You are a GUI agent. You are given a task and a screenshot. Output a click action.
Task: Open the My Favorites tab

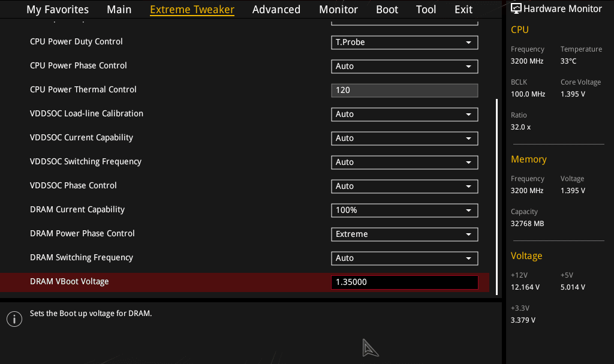[58, 10]
